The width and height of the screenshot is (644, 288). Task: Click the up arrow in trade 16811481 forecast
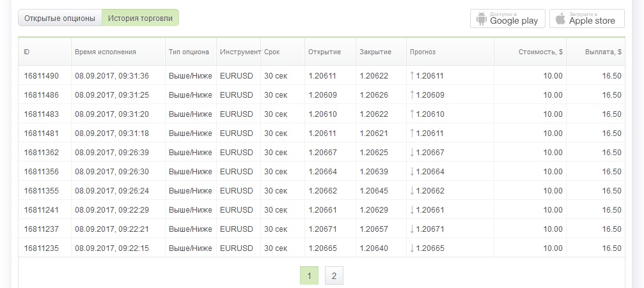point(412,133)
